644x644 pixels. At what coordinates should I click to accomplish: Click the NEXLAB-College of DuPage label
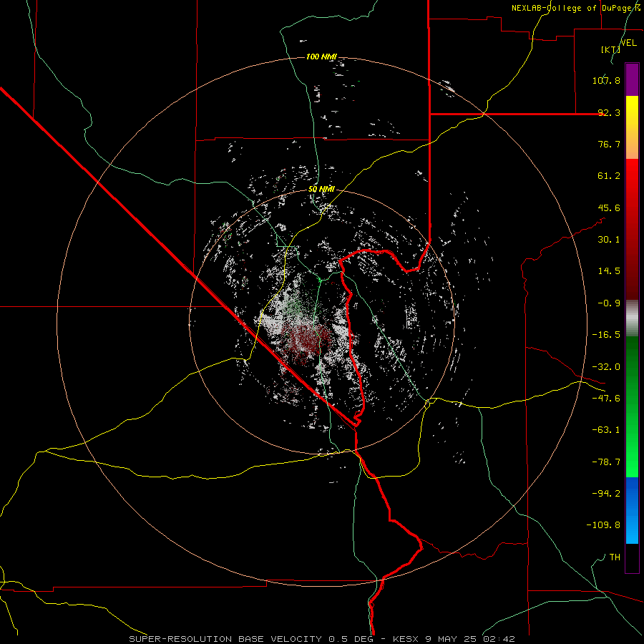pyautogui.click(x=576, y=8)
